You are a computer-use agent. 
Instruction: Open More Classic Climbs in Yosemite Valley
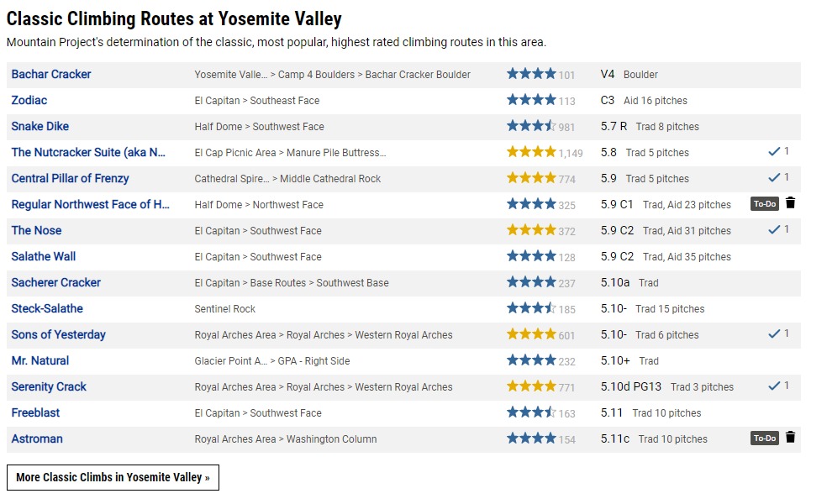[113, 478]
